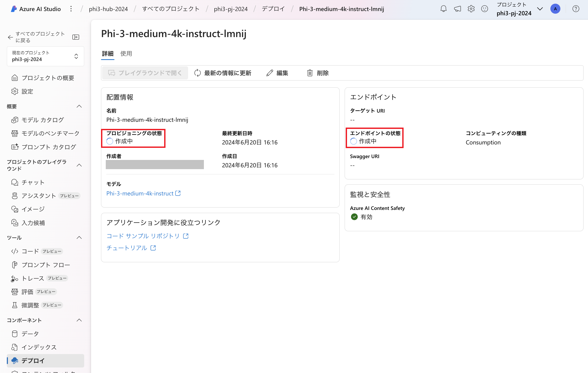Click the 作成中 status under エンドポイントの状態

pos(368,141)
